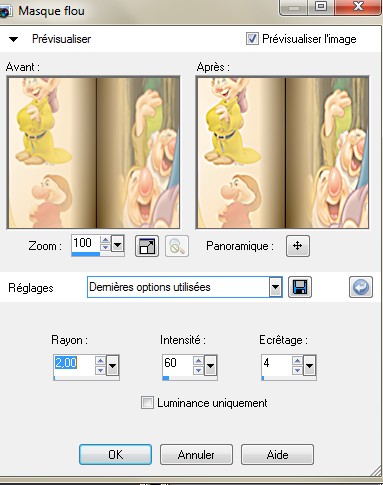The width and height of the screenshot is (383, 485).
Task: Open help with the Aide button
Action: pyautogui.click(x=277, y=454)
